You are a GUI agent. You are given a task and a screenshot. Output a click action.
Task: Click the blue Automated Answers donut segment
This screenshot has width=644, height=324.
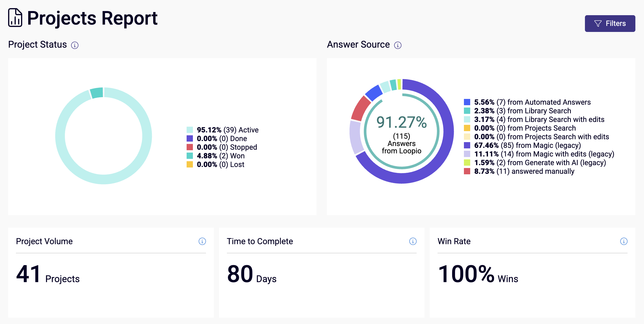coord(373,93)
